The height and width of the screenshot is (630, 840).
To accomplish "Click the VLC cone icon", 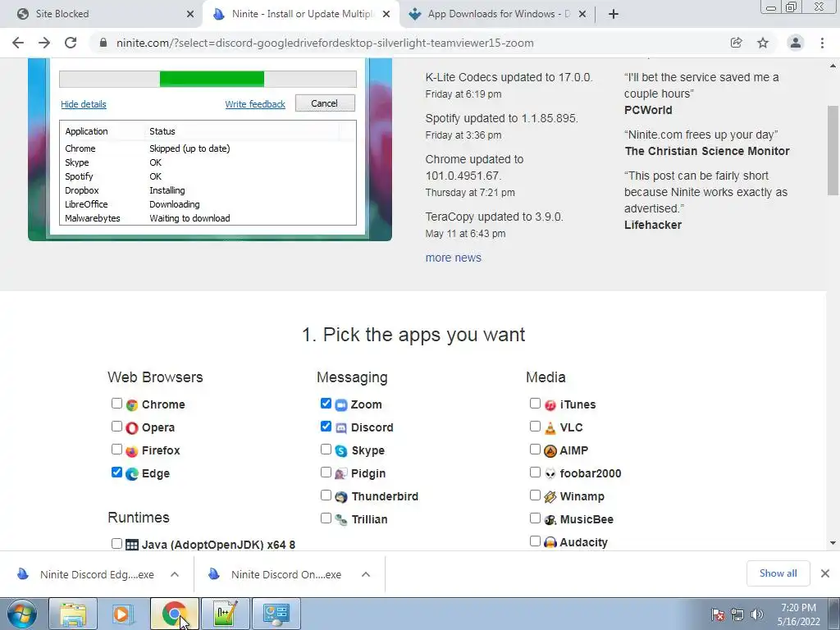I will [550, 428].
